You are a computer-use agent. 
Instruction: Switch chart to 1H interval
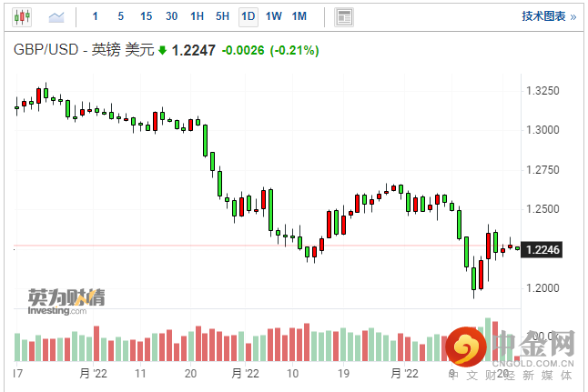(x=198, y=16)
